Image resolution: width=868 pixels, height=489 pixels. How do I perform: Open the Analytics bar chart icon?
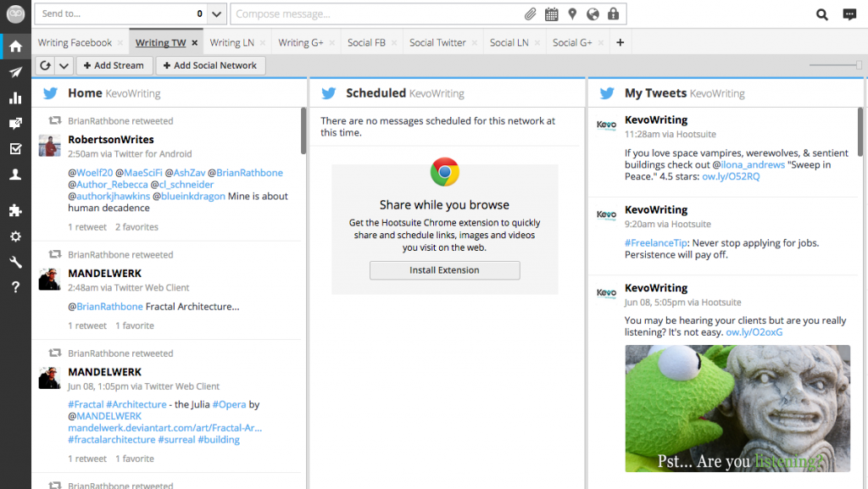[15, 98]
